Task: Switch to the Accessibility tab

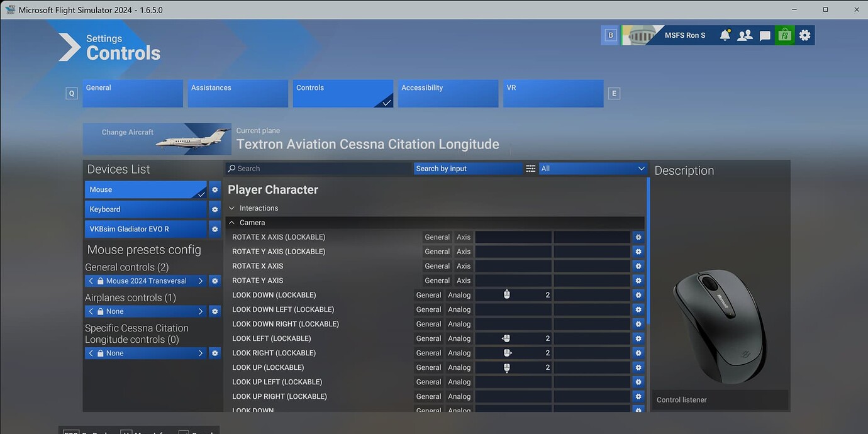Action: 448,93
